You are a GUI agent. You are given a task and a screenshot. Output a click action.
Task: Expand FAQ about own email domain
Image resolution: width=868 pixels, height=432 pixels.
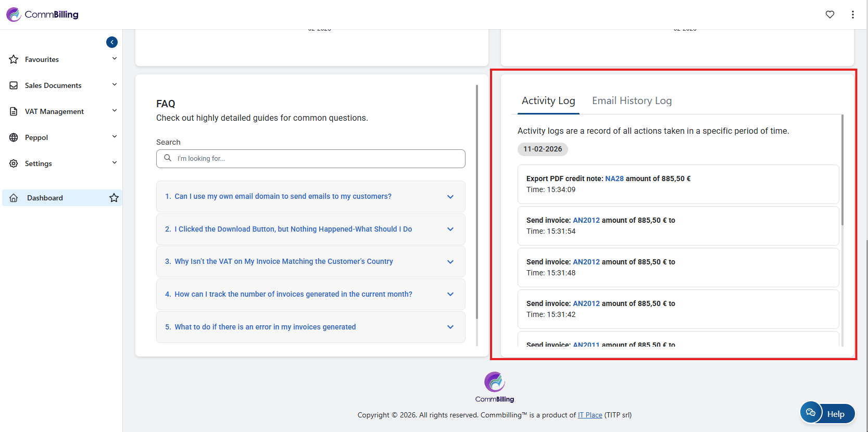[x=310, y=196]
